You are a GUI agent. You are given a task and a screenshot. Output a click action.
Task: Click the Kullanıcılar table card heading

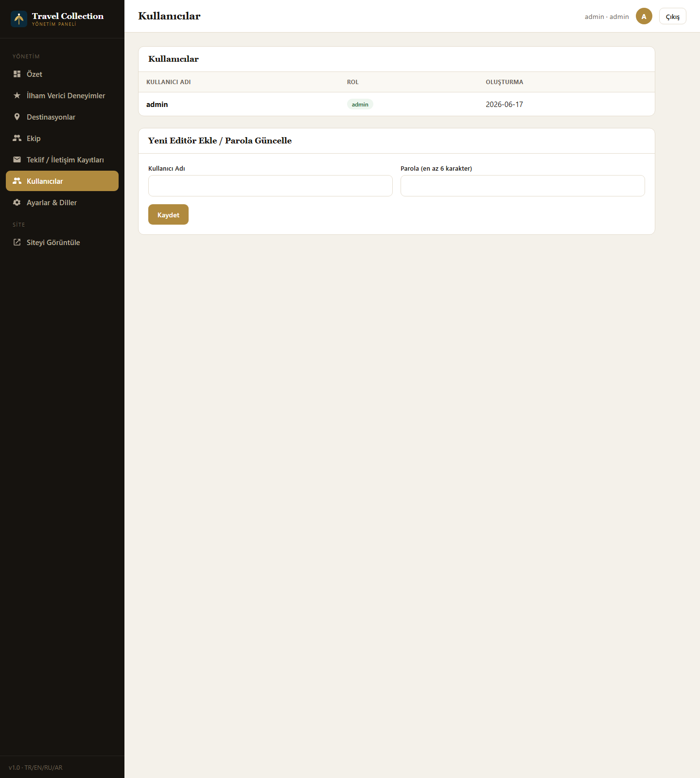(174, 59)
